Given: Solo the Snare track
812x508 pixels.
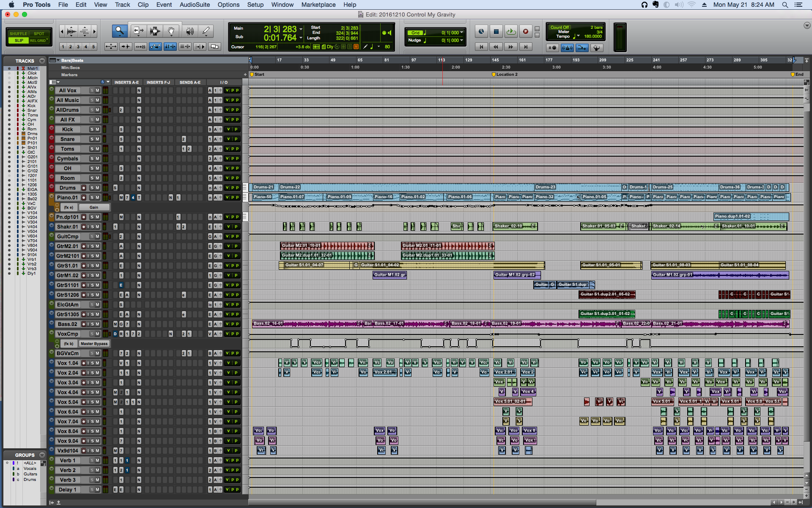Looking at the screenshot, I should 92,139.
